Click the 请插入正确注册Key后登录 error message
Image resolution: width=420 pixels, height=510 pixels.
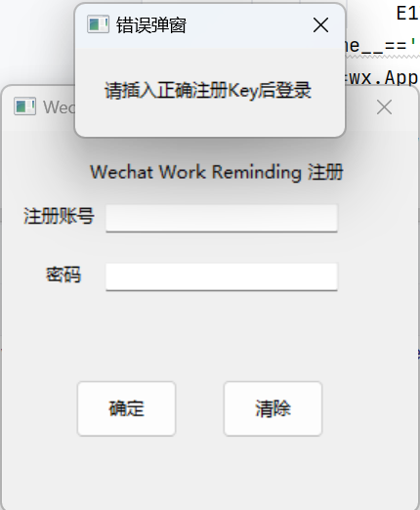pyautogui.click(x=208, y=91)
